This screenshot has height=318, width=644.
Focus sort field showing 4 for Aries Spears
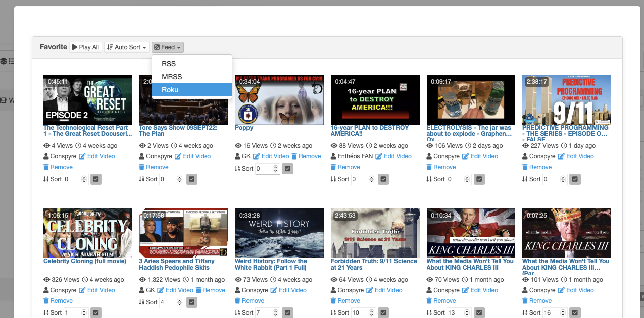[x=171, y=302]
